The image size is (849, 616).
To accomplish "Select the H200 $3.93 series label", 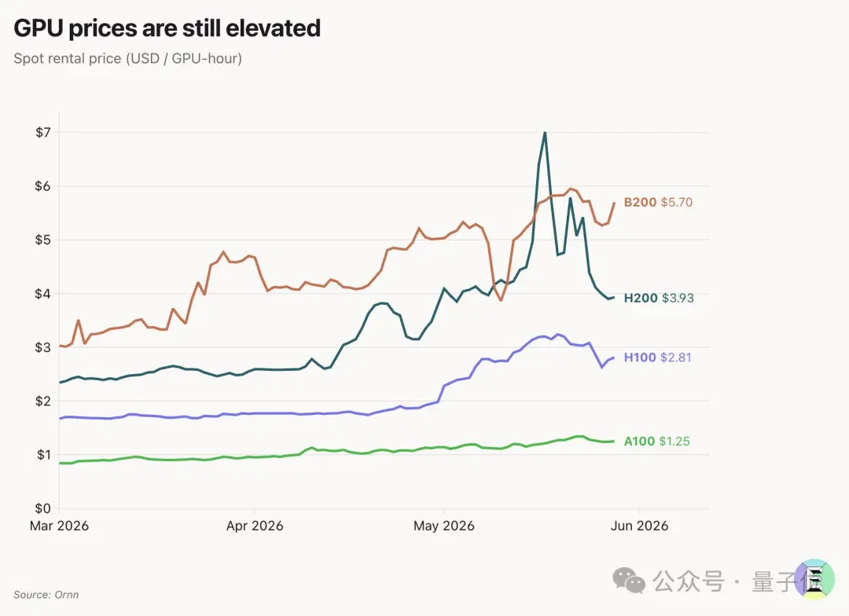I will pyautogui.click(x=659, y=299).
